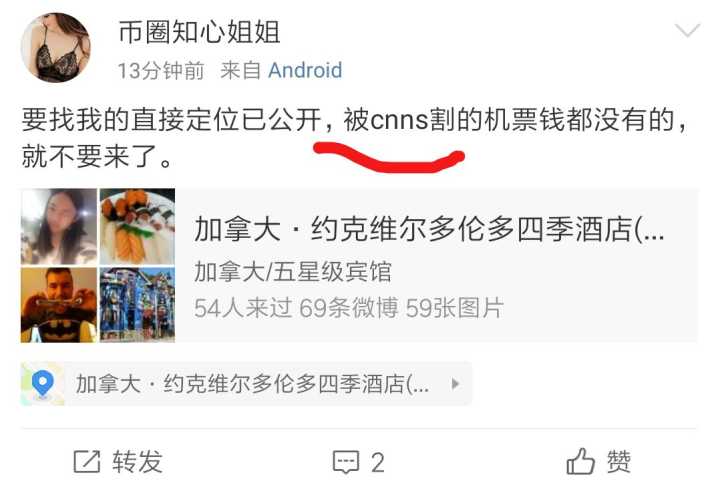Open the post options chevron menu
This screenshot has height=487, width=720.
tap(687, 31)
